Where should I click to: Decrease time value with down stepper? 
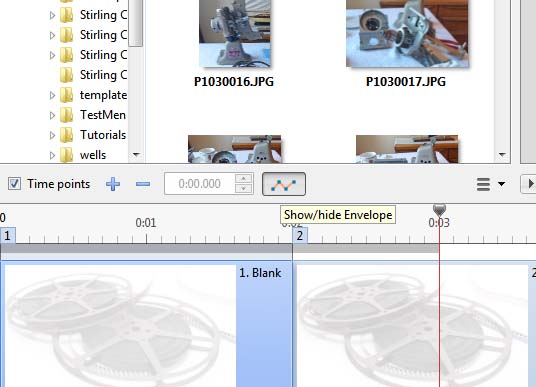pos(243,189)
